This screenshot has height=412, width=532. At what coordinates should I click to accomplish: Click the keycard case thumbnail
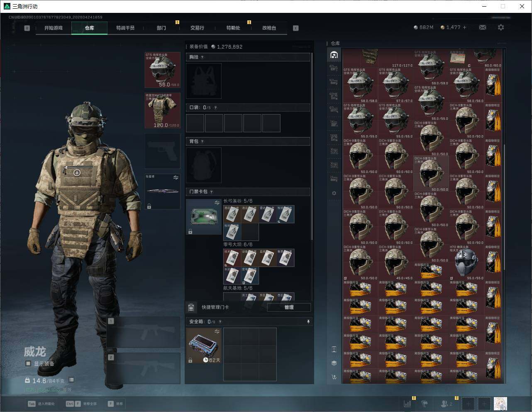(204, 217)
